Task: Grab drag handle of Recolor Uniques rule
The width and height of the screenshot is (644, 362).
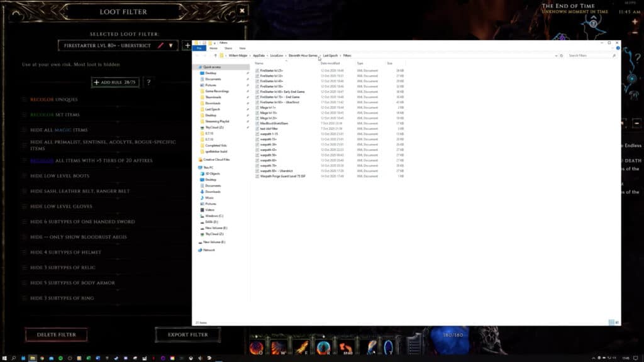Action: [25, 99]
